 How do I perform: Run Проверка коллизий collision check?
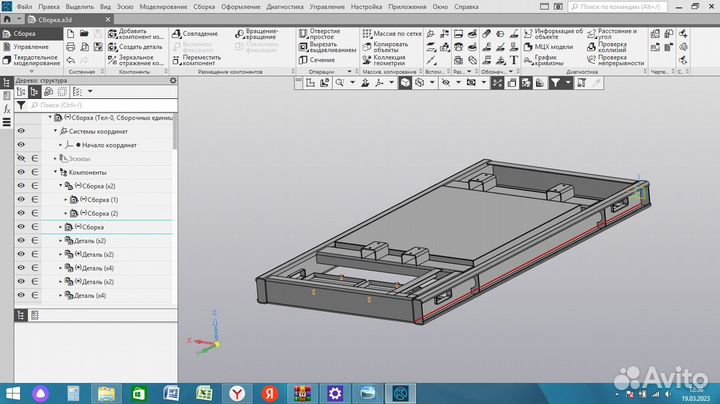[x=607, y=47]
